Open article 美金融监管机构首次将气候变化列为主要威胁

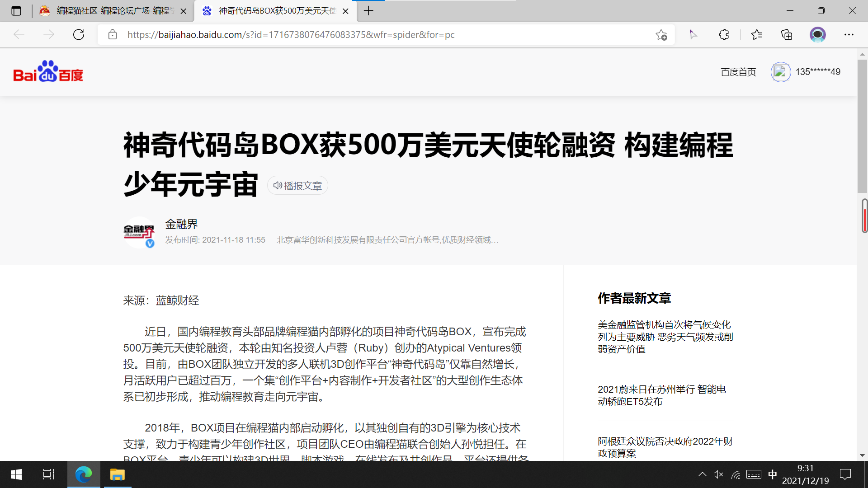tap(665, 337)
